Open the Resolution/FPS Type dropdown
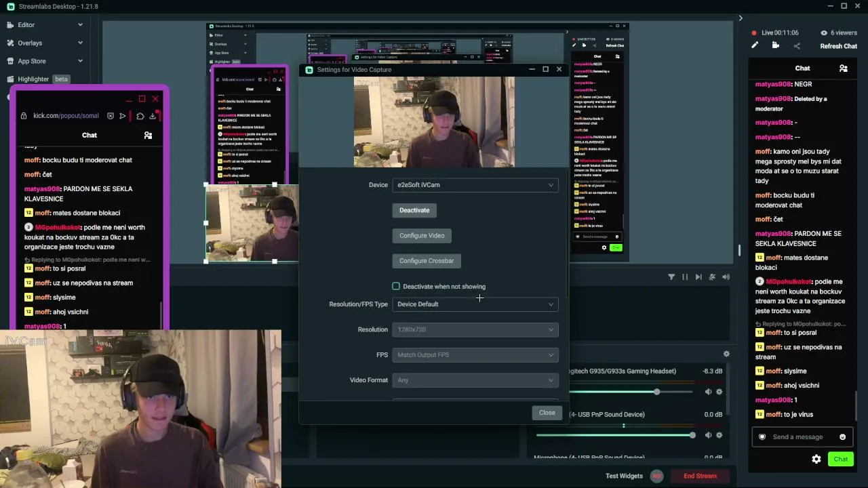 [475, 304]
